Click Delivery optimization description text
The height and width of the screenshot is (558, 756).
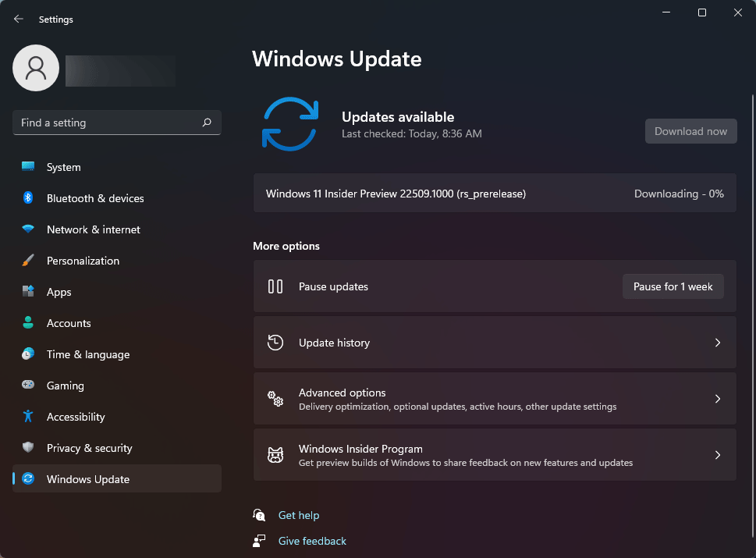pyautogui.click(x=457, y=407)
